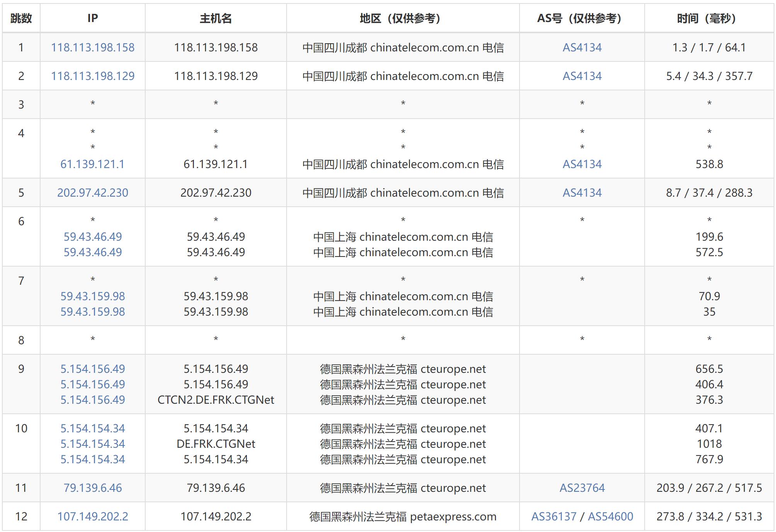Select time value 35 in hop 7
This screenshot has height=532, width=776.
coord(709,312)
